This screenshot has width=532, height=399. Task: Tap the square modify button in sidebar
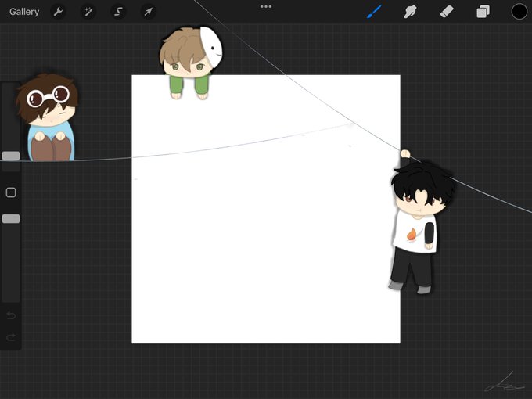(11, 192)
